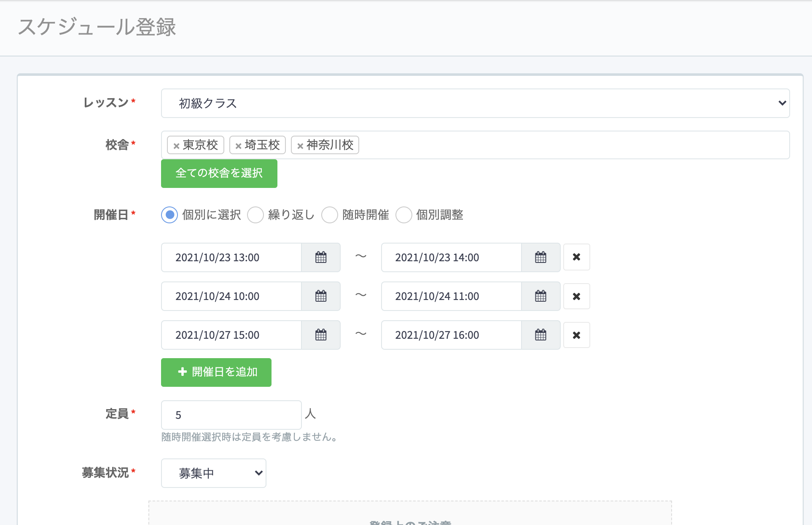Viewport: 812px width, 525px height.
Task: Select the 個別に選択 radio option
Action: (x=169, y=215)
